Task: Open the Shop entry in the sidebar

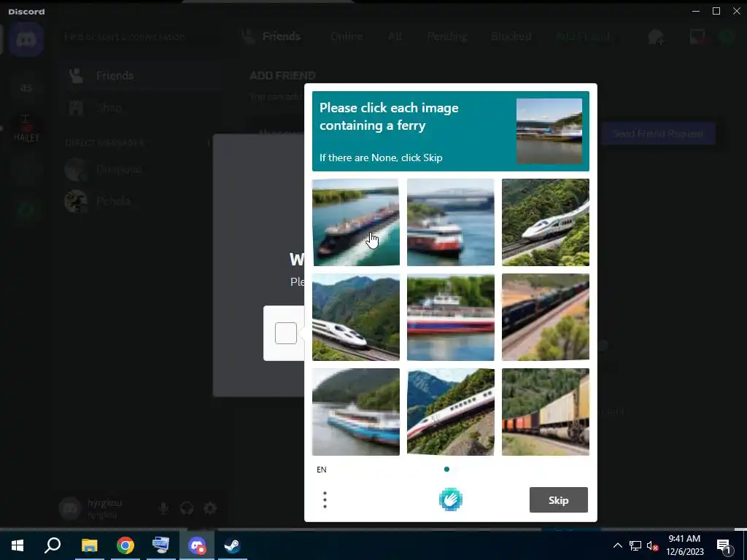Action: pos(142,108)
